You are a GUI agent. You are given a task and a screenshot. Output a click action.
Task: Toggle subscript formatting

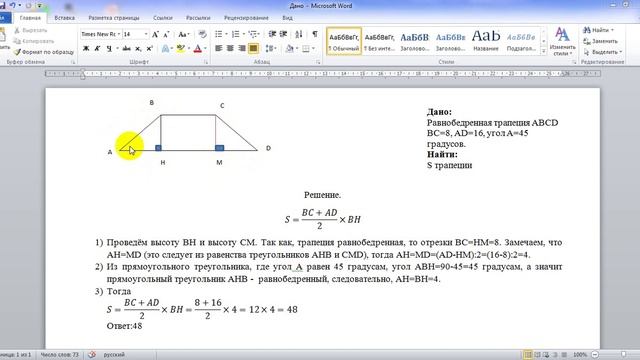click(138, 49)
